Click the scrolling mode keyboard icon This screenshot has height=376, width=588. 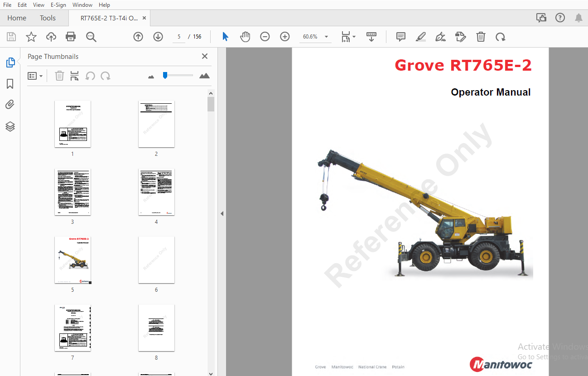click(371, 37)
